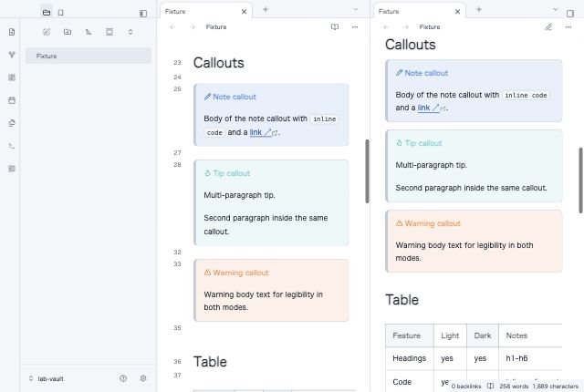Open more options in the right pane
Image resolution: width=584 pixels, height=392 pixels.
(568, 26)
